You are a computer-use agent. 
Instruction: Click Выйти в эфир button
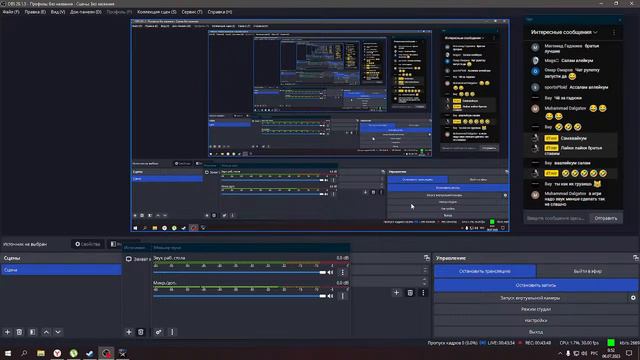pos(587,271)
